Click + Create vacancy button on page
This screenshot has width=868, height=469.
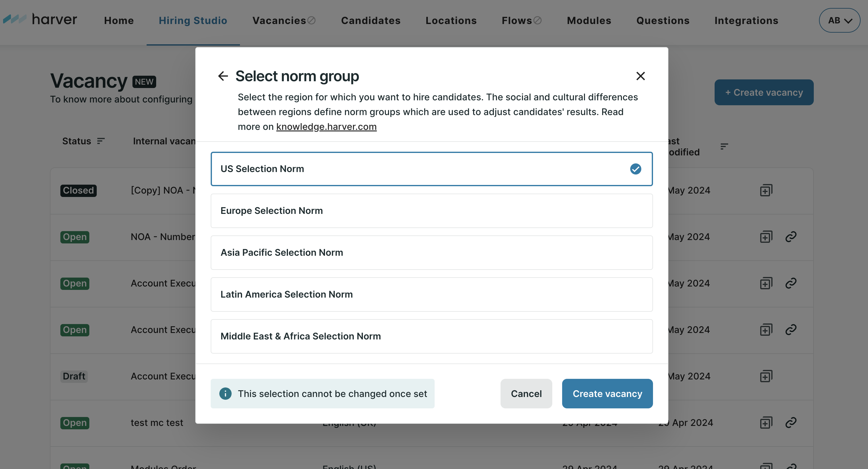tap(764, 92)
